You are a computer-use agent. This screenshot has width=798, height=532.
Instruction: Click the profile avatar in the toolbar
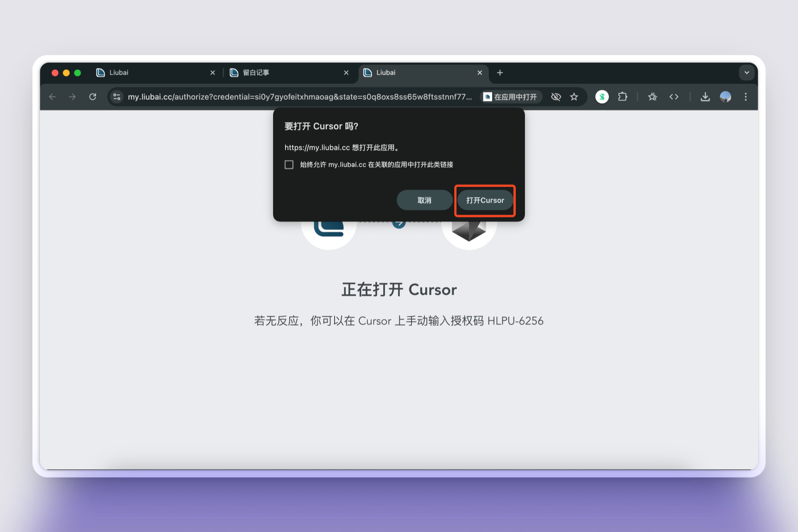tap(725, 96)
